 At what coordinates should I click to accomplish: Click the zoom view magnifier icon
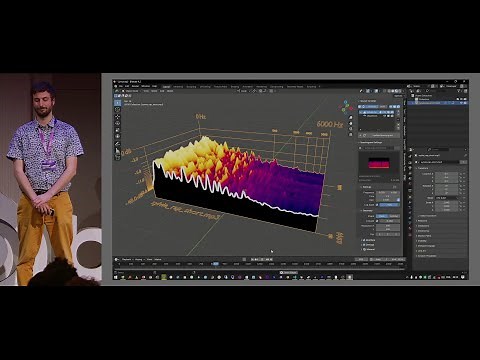pyautogui.click(x=350, y=117)
